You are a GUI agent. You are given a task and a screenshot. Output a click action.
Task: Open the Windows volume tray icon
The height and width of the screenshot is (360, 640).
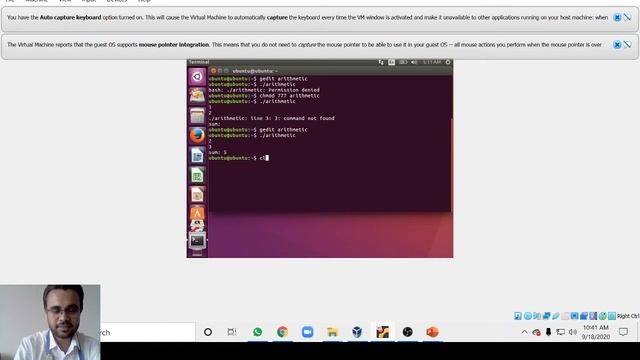point(573,332)
